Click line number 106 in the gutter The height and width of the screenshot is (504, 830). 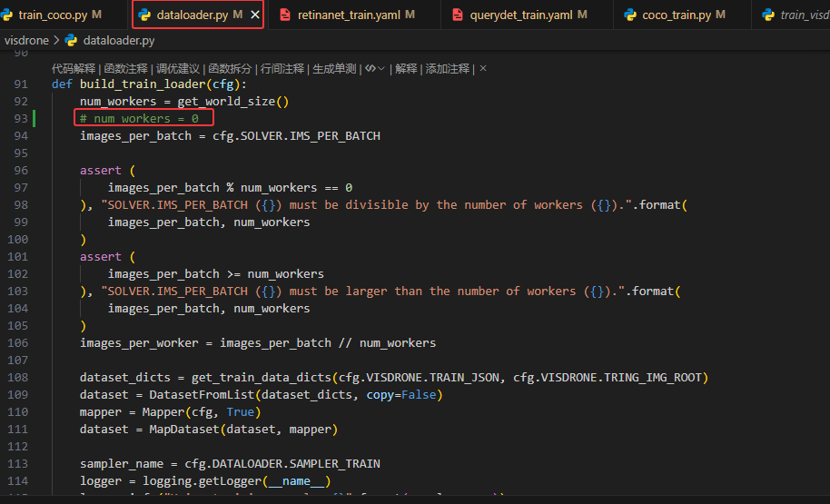[17, 343]
